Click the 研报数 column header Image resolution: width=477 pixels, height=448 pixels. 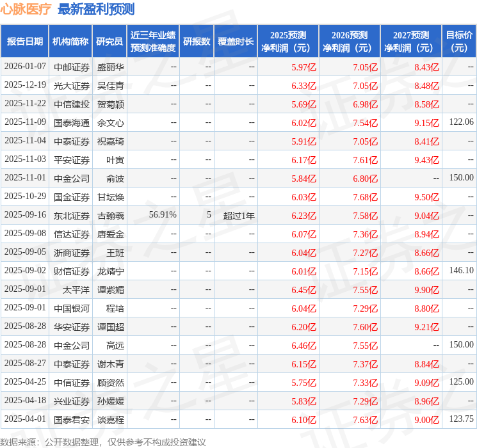point(197,42)
